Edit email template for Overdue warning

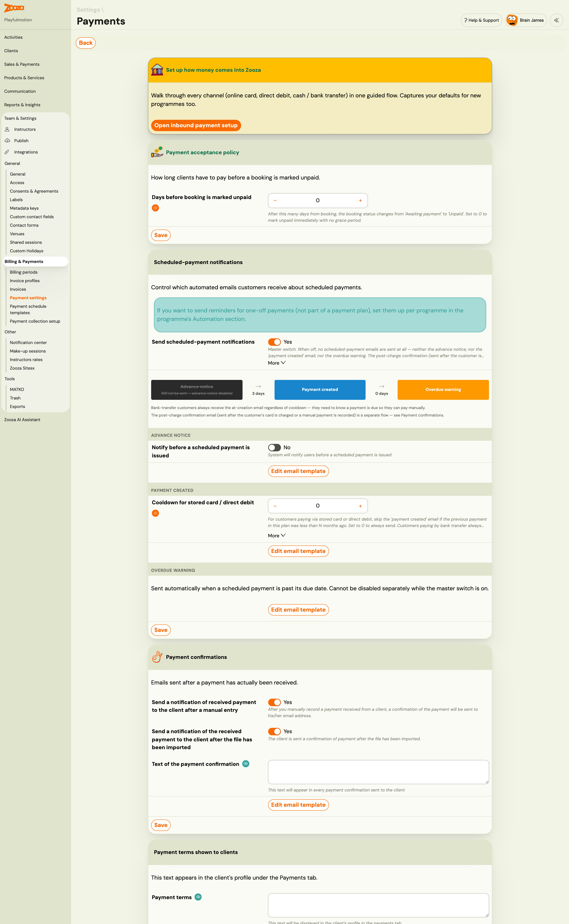pyautogui.click(x=298, y=610)
